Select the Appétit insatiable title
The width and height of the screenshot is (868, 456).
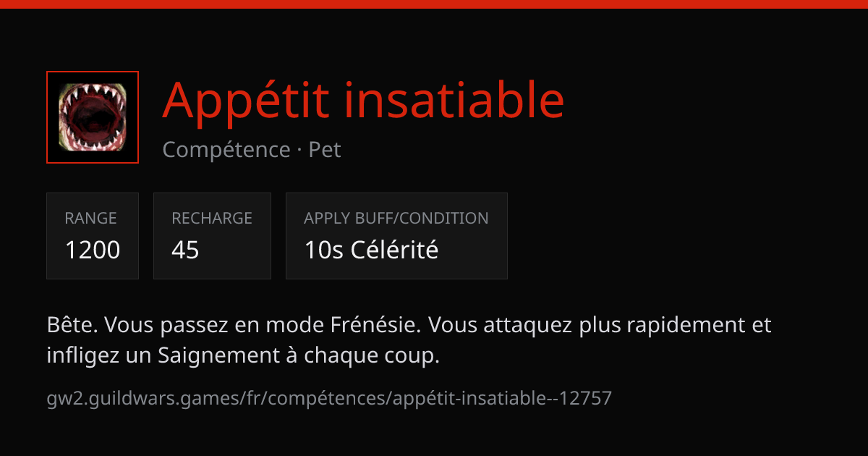pos(363,102)
